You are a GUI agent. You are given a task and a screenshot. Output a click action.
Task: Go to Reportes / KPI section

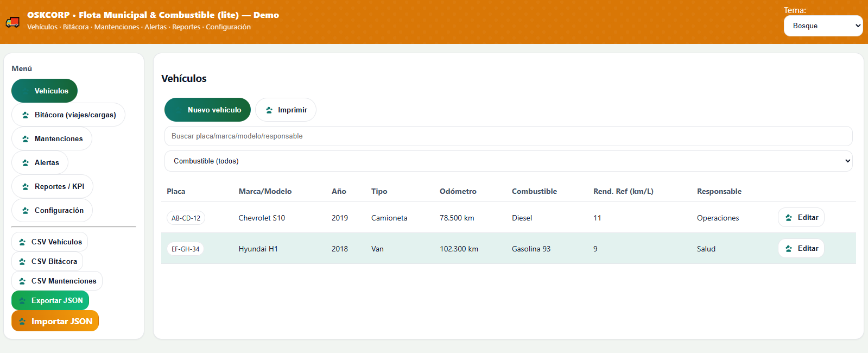(x=52, y=187)
